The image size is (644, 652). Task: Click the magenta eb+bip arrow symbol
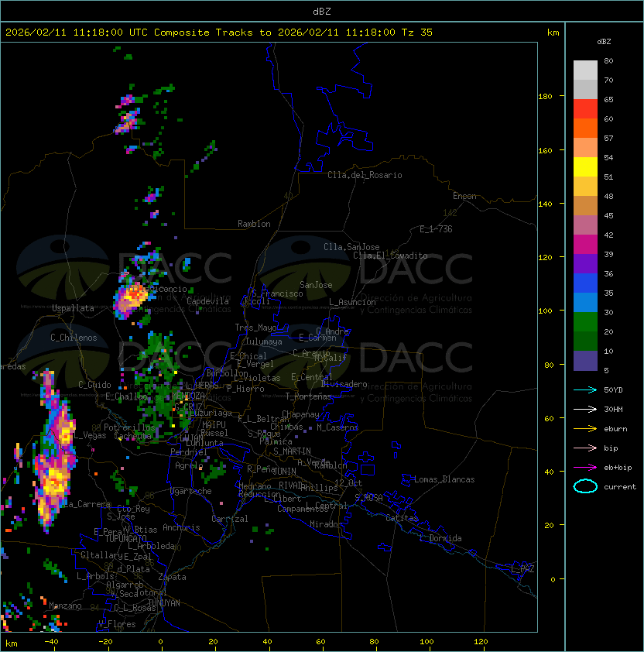(x=585, y=468)
